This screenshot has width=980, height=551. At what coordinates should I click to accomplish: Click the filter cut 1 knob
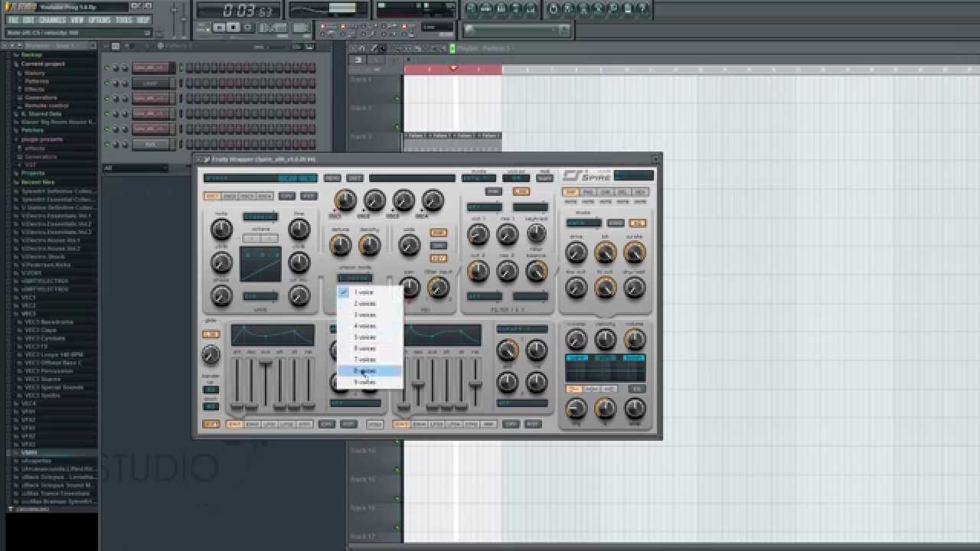[479, 234]
